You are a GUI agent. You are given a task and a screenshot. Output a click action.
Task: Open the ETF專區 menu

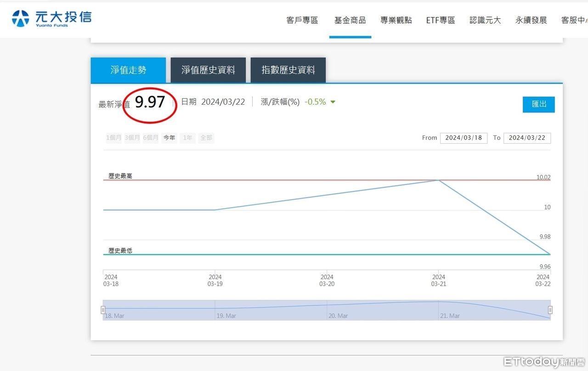[441, 20]
